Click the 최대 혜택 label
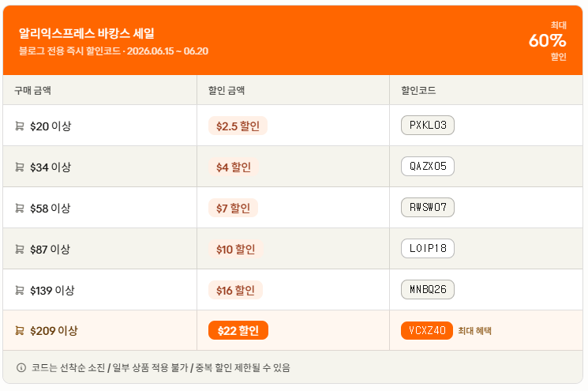 point(475,331)
